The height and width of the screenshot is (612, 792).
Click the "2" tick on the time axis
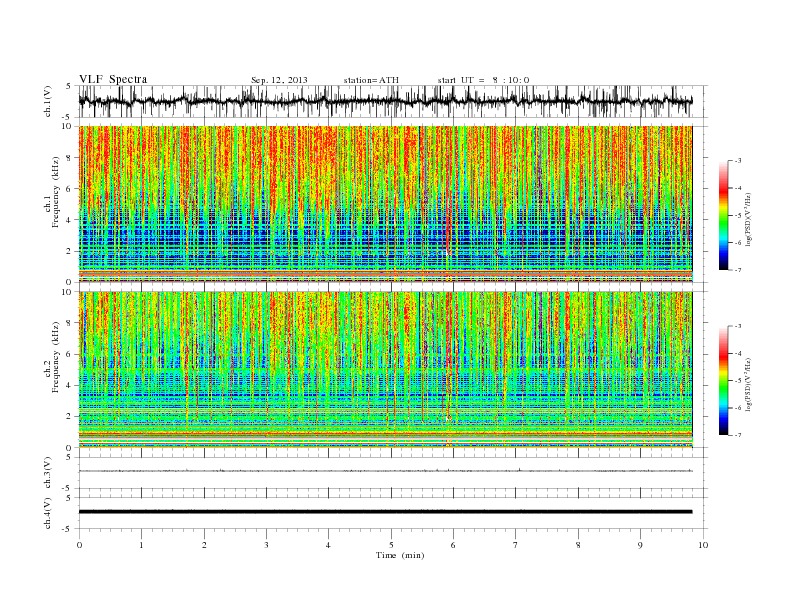click(204, 545)
